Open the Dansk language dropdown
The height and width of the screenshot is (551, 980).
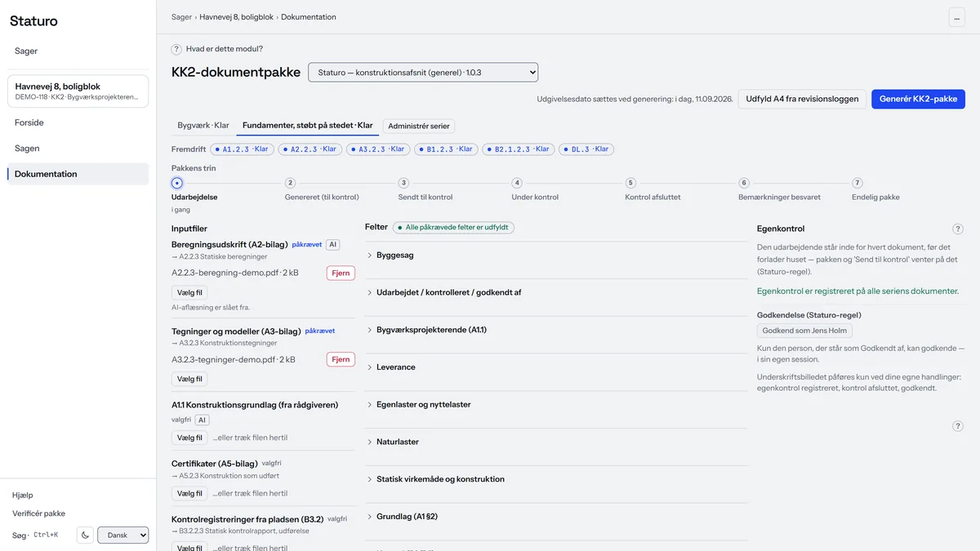tap(123, 535)
